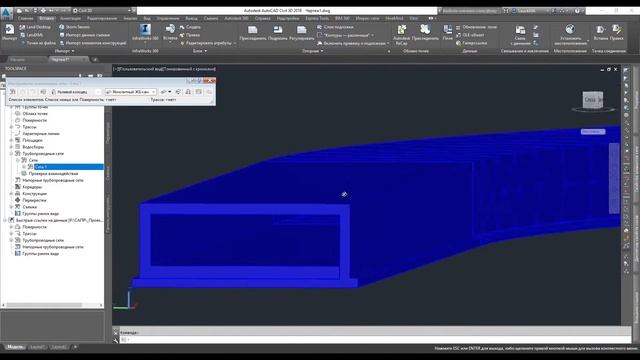Image resolution: width=640 pixels, height=360 pixels.
Task: Click the Autodesk ReCap icon
Action: [x=401, y=34]
